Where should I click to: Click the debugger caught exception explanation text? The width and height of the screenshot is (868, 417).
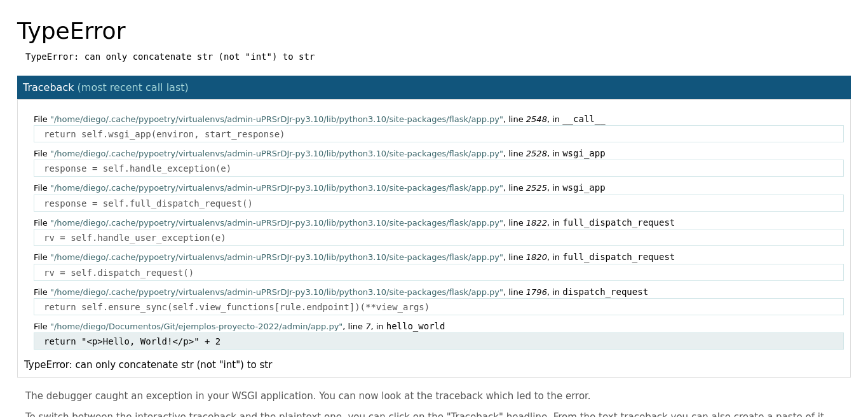[308, 395]
